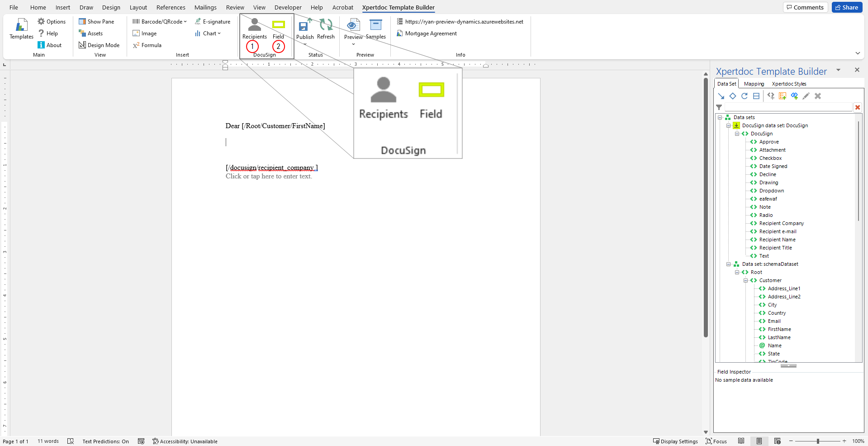Open the About info item

tap(50, 45)
